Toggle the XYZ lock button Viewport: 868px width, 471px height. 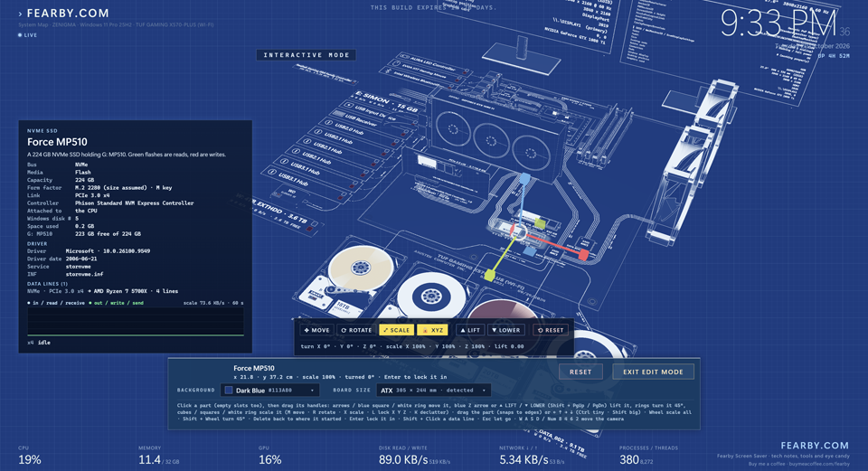click(x=432, y=330)
